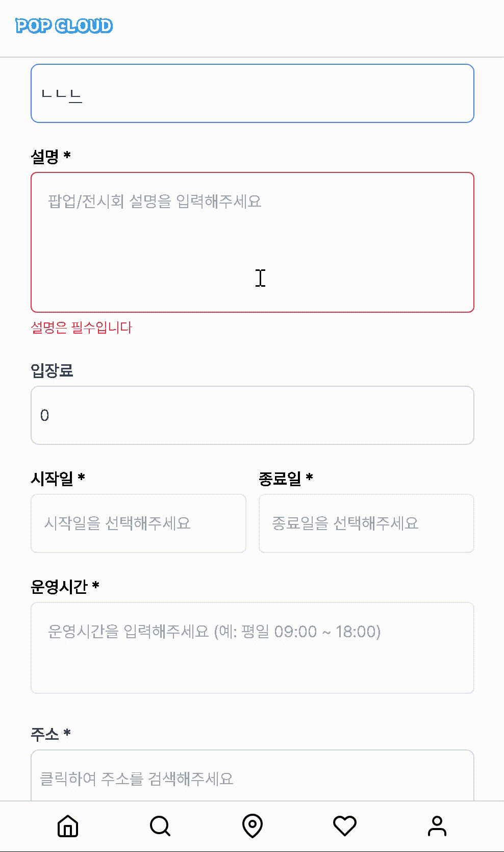504x852 pixels.
Task: Click the 주소 * field label
Action: (x=51, y=734)
